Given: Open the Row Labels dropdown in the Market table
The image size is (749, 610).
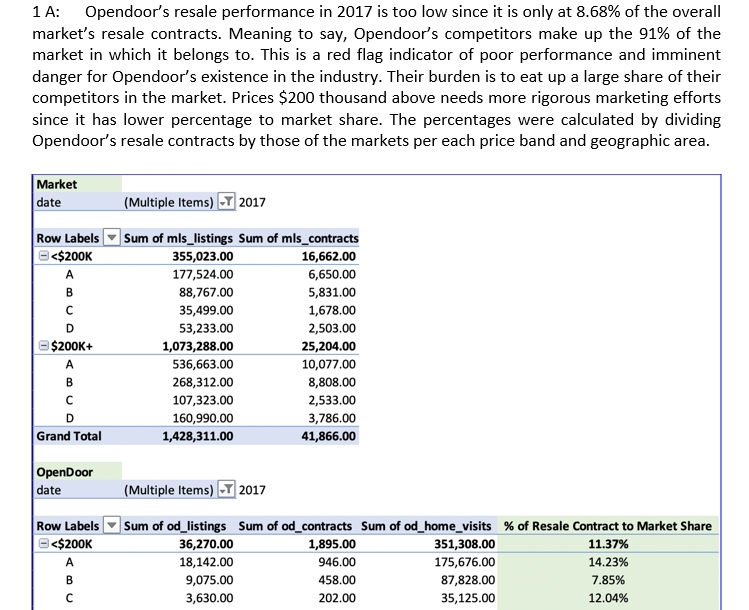Looking at the screenshot, I should [112, 238].
